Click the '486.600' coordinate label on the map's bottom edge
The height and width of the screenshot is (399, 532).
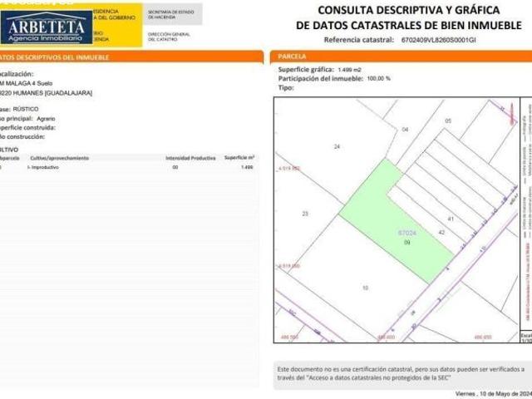click(x=386, y=337)
